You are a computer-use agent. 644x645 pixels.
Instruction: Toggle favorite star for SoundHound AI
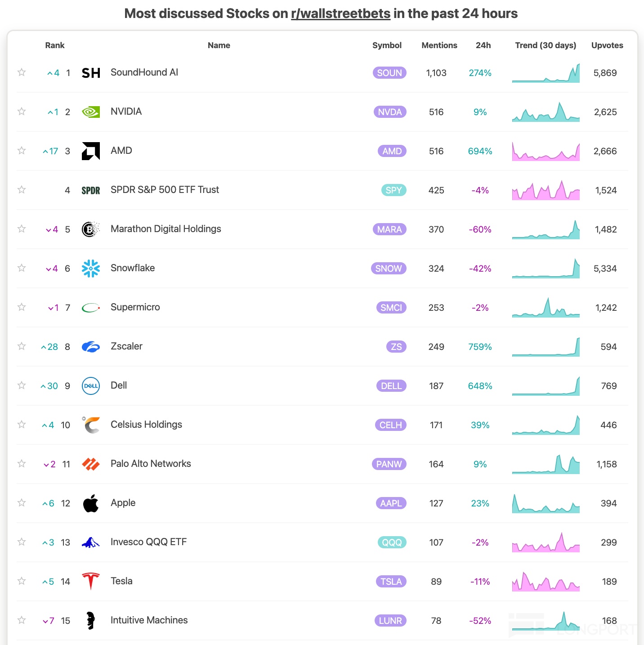point(22,72)
